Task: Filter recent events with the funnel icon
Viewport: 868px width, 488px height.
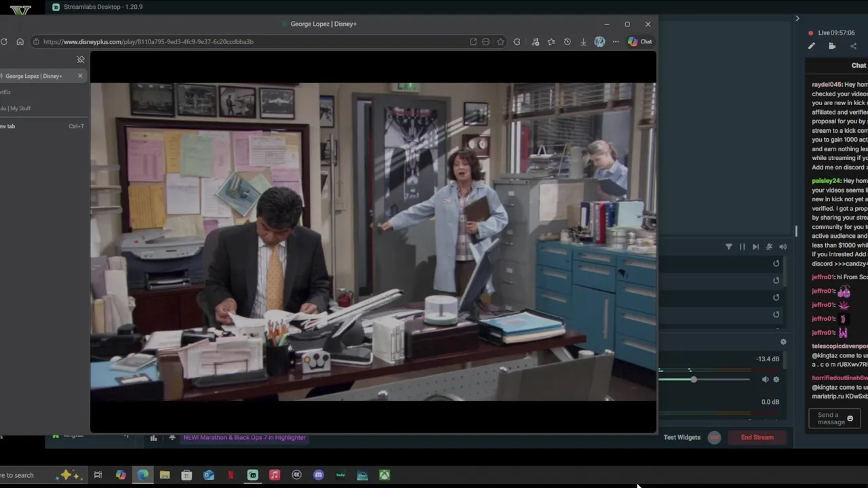Action: (x=729, y=247)
